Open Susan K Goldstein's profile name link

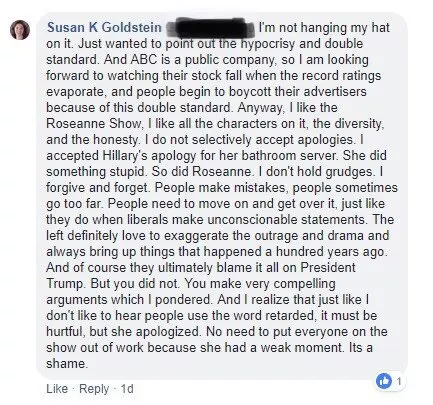(104, 28)
